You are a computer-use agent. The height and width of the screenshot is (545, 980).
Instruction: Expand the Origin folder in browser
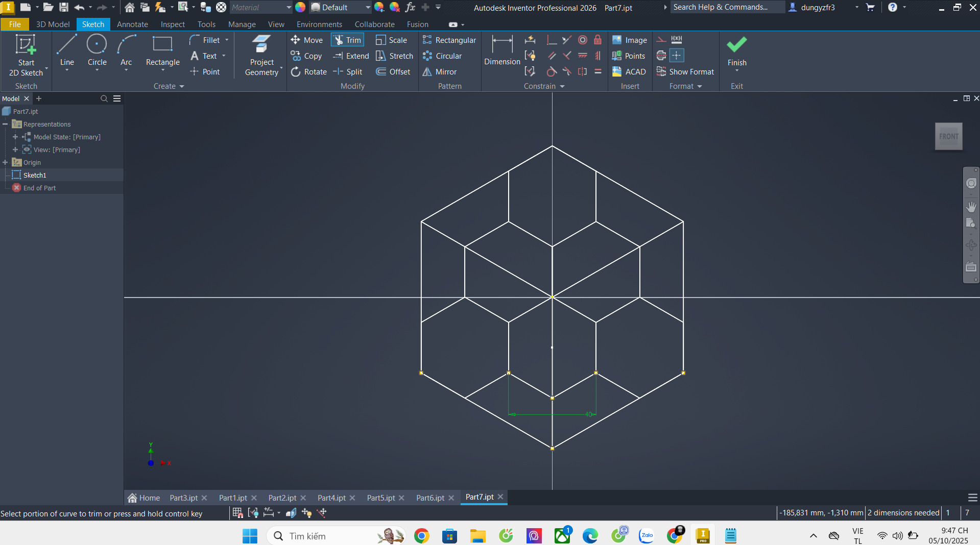pos(6,162)
